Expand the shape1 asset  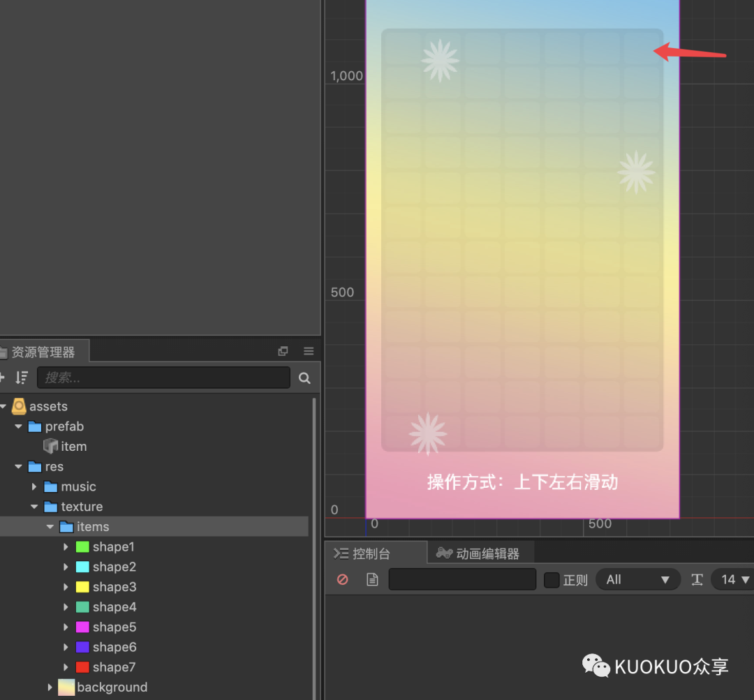pos(66,546)
